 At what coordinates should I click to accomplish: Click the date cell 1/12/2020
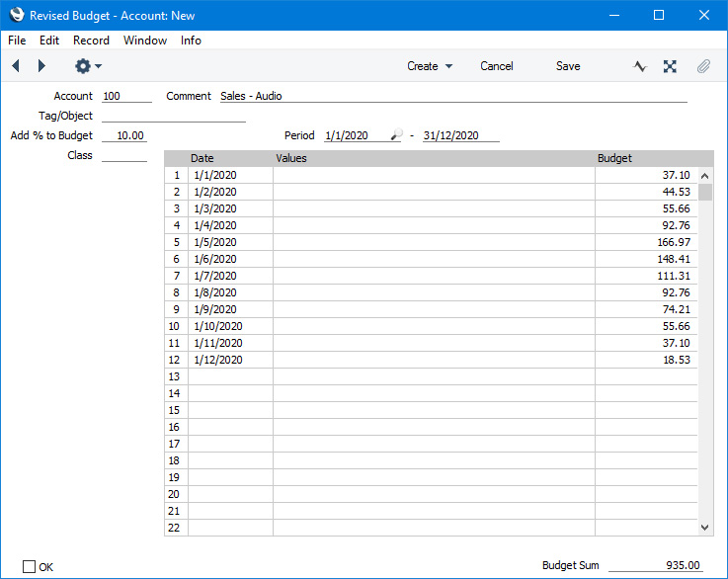coord(231,360)
